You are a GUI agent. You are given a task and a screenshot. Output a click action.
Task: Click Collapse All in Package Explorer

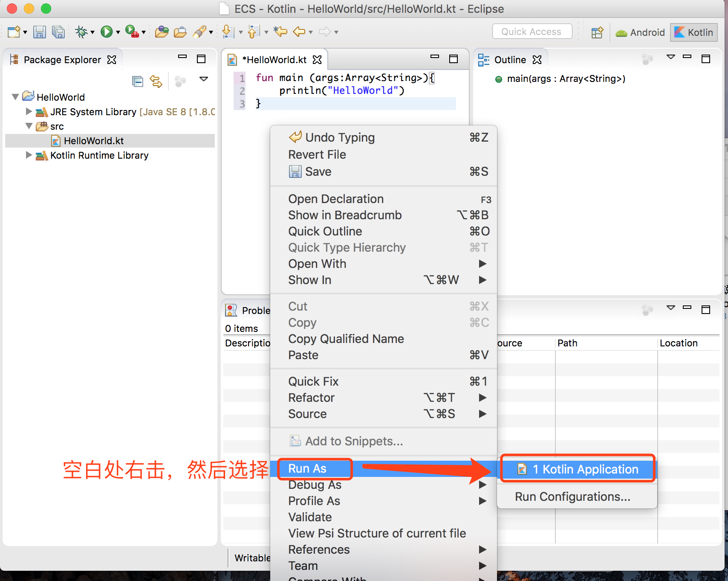point(138,81)
